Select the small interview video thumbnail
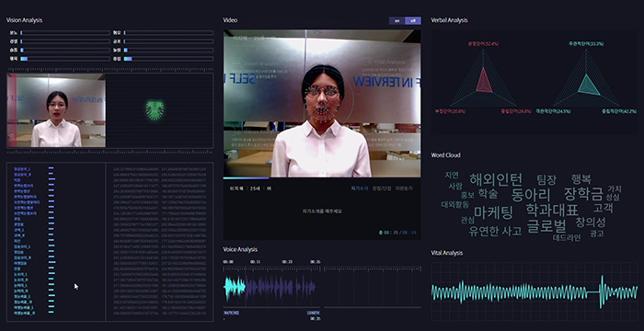This screenshot has width=644, height=331. tap(56, 110)
